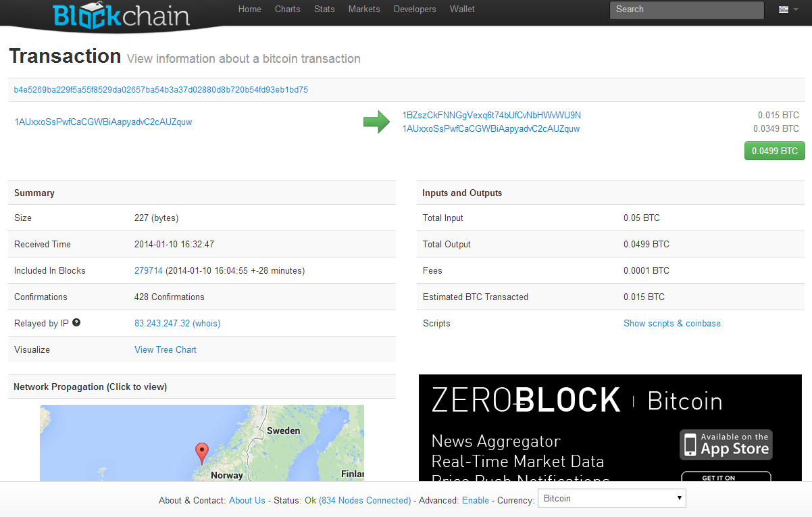Open the Network Propagation map
812x517 pixels.
pyautogui.click(x=202, y=443)
